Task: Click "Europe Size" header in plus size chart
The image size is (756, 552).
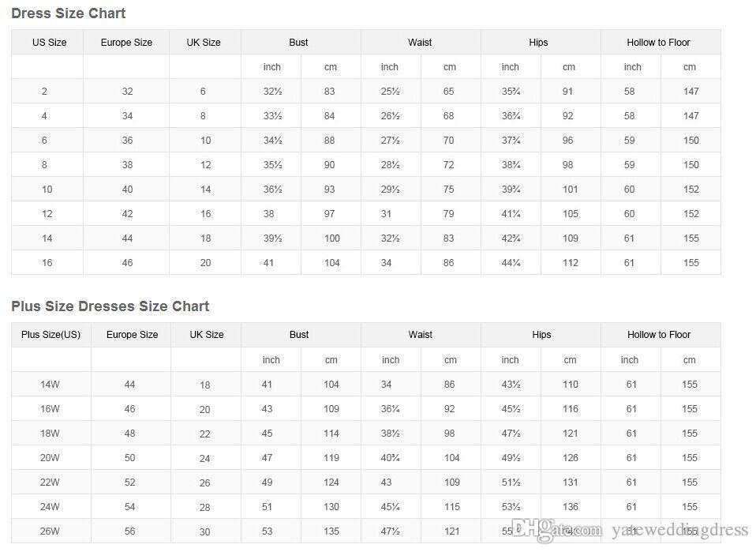Action: click(132, 335)
